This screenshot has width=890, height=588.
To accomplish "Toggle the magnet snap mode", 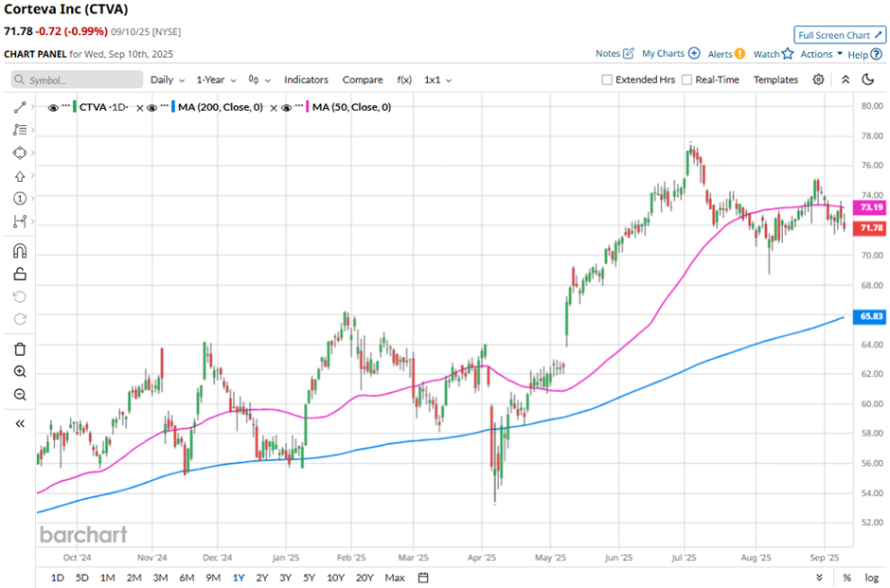I will click(19, 251).
